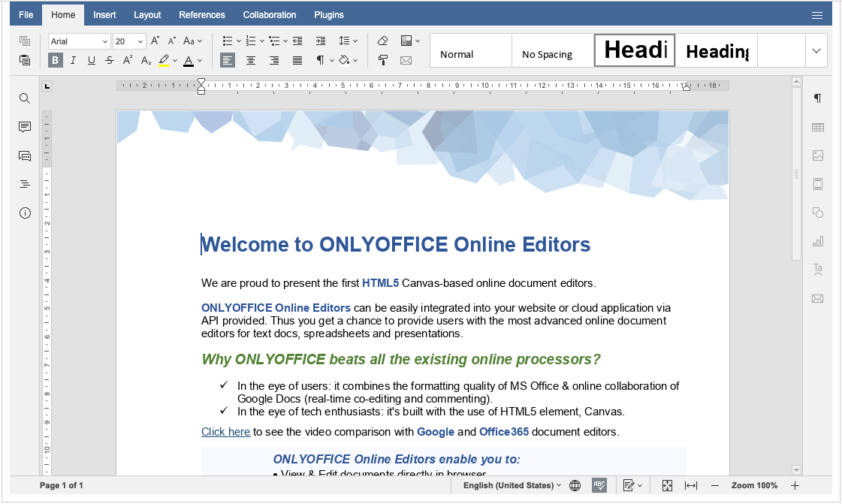Apply the No Spacing style
Screen dimensions: 842x504
pos(553,50)
